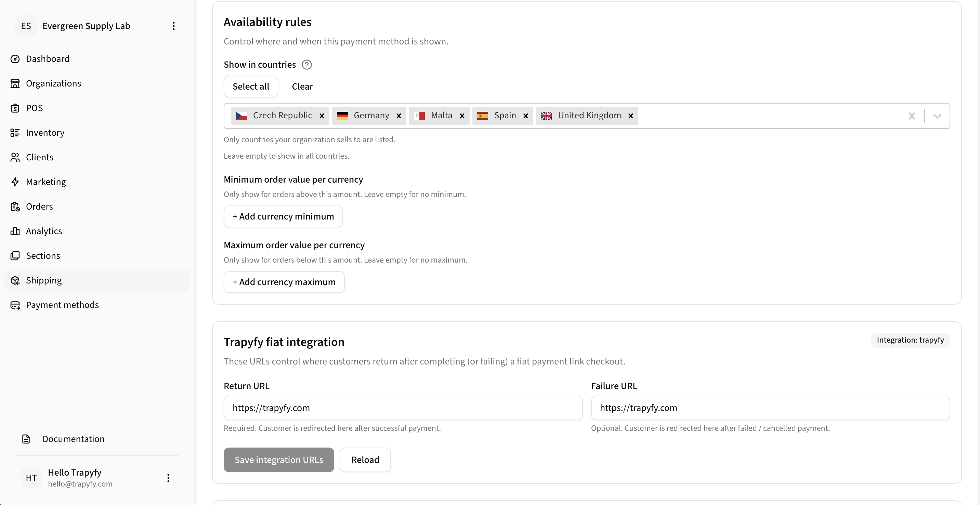
Task: Remove the Spain country tag
Action: click(525, 116)
